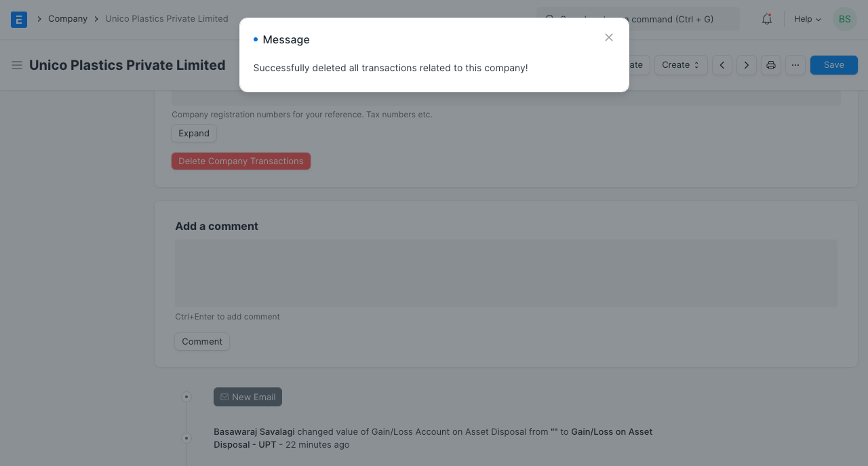Viewport: 868px width, 466px height.
Task: Click the Company breadcrumb link
Action: coord(68,19)
